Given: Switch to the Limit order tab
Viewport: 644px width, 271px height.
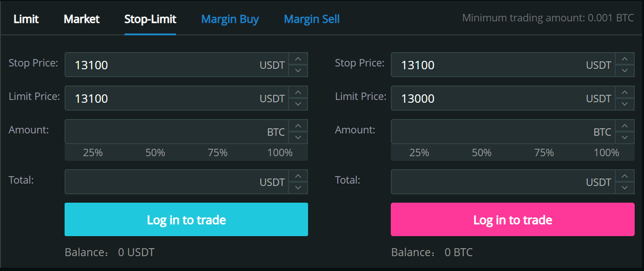Looking at the screenshot, I should pos(26,19).
